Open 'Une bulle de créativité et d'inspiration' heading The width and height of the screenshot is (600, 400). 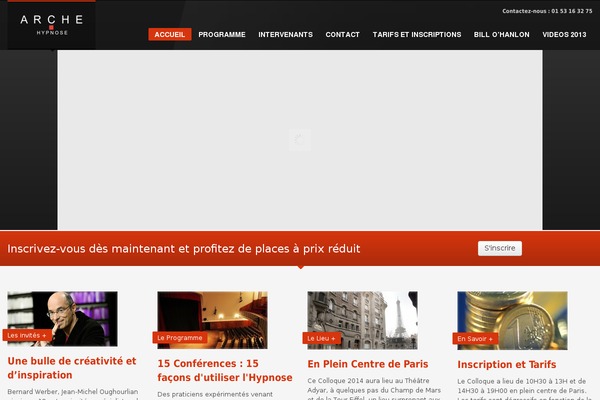click(72, 368)
